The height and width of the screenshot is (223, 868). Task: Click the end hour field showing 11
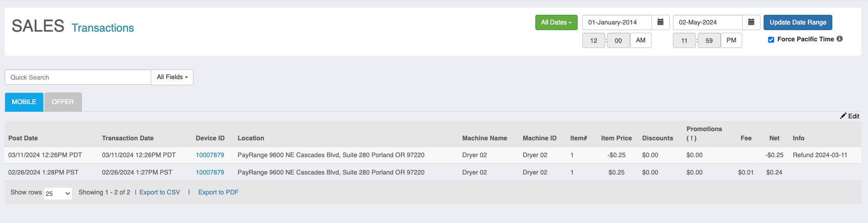tap(684, 40)
